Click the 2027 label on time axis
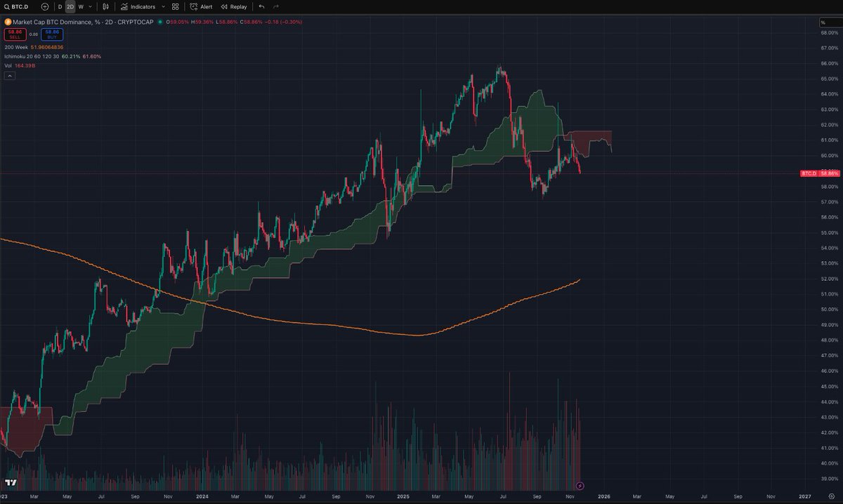This screenshot has width=843, height=504. [x=805, y=496]
